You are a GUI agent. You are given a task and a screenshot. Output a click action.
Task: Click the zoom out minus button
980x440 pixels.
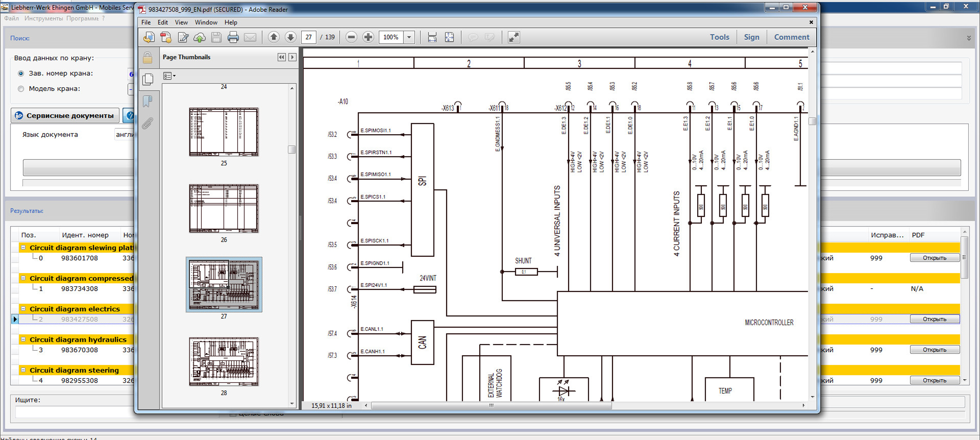point(351,37)
